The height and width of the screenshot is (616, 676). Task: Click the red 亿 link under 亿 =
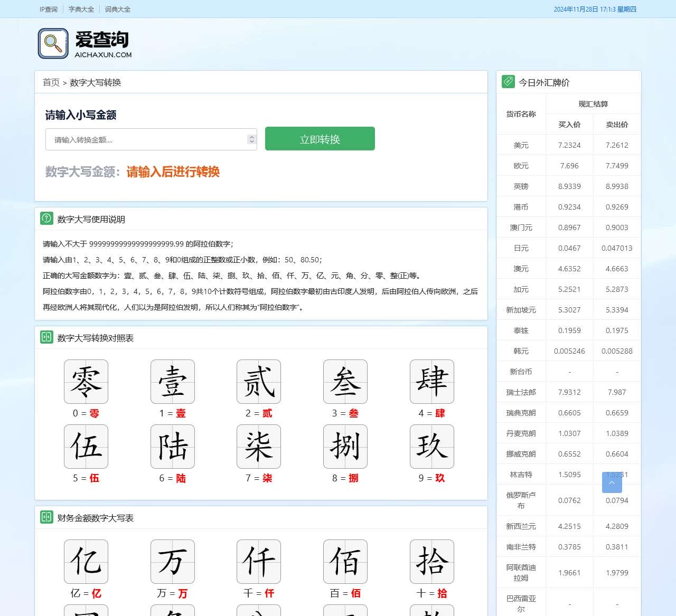pos(97,593)
